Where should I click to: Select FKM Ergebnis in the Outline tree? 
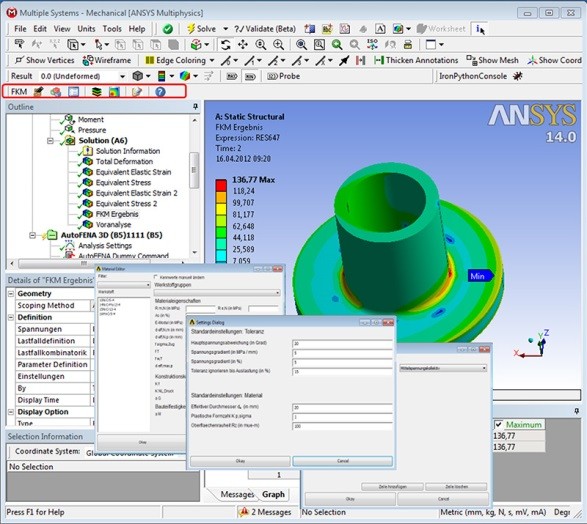pyautogui.click(x=117, y=214)
